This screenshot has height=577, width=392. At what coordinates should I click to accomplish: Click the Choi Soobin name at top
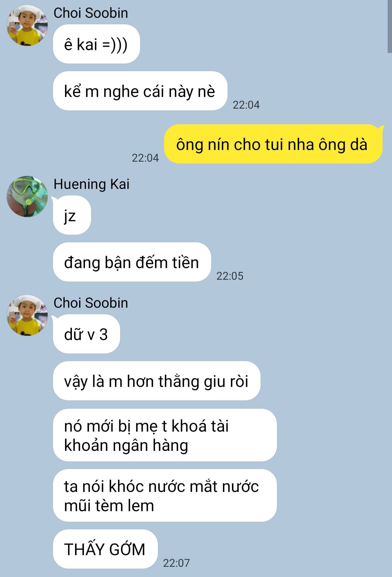[x=91, y=13]
